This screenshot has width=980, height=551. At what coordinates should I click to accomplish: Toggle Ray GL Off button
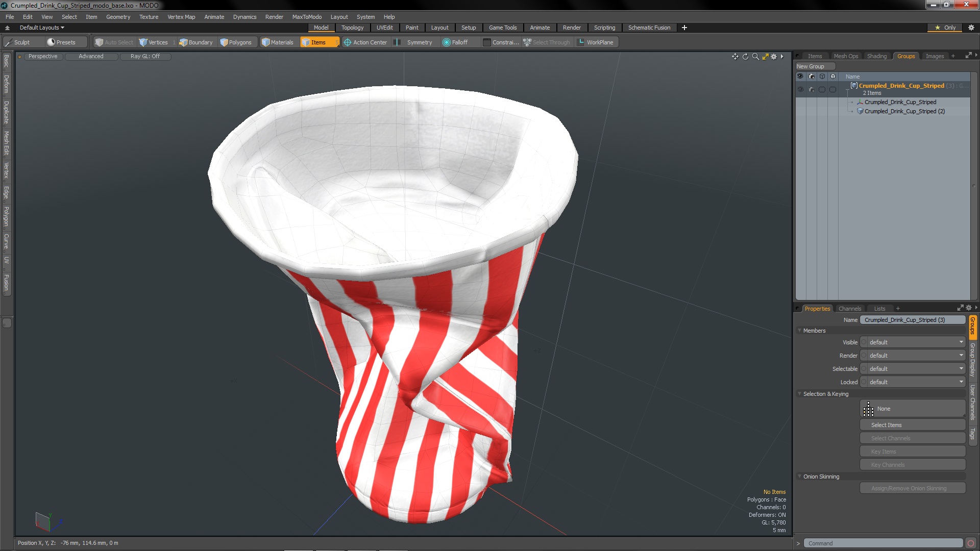(145, 57)
